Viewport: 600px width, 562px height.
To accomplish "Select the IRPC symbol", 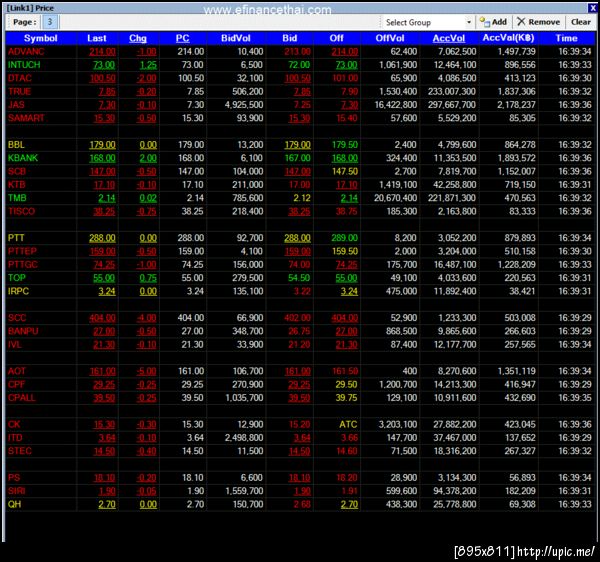I will point(18,292).
